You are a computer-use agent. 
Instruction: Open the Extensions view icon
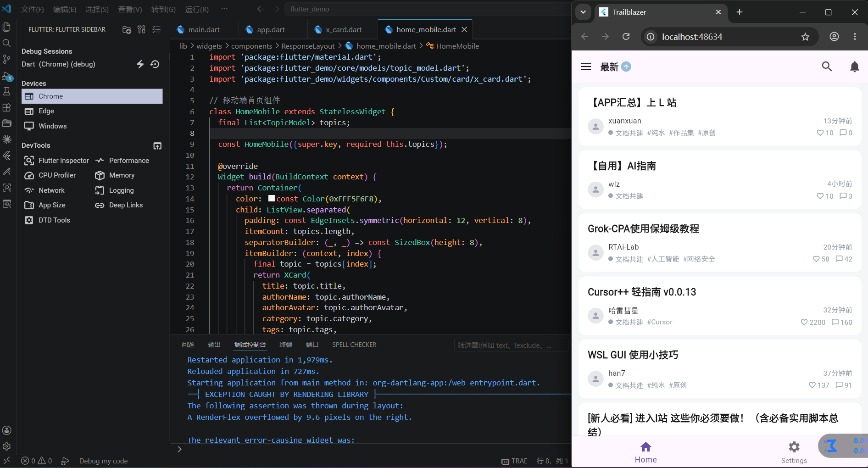coord(7,107)
